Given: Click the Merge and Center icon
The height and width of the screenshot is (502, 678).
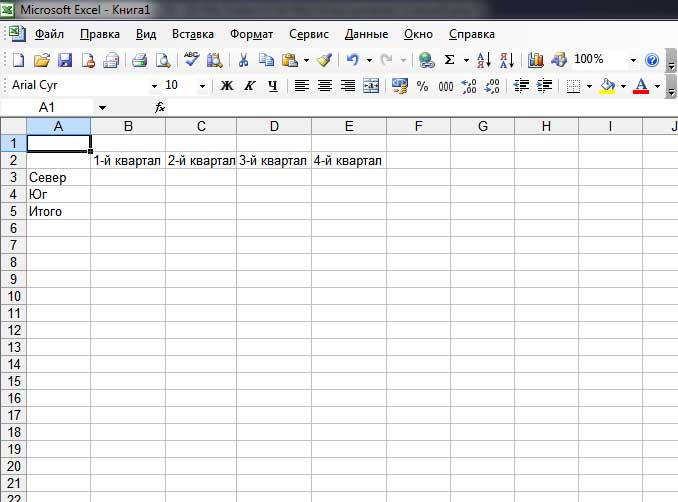Looking at the screenshot, I should (371, 86).
